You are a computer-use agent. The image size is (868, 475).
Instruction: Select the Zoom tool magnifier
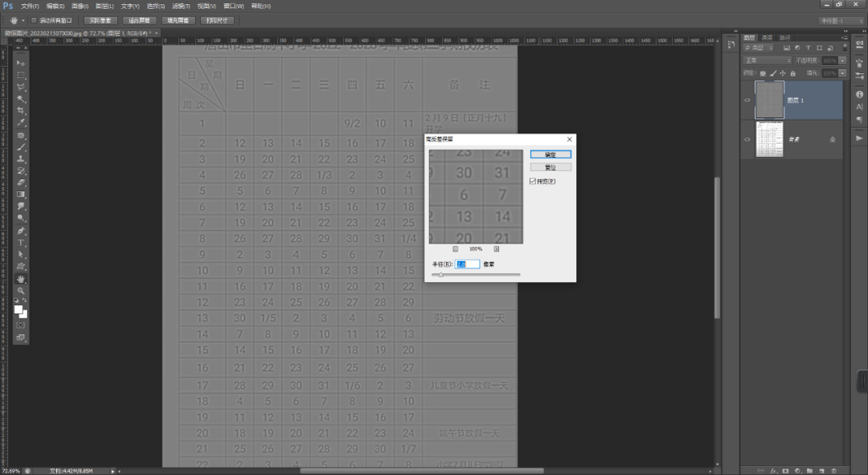coord(21,290)
